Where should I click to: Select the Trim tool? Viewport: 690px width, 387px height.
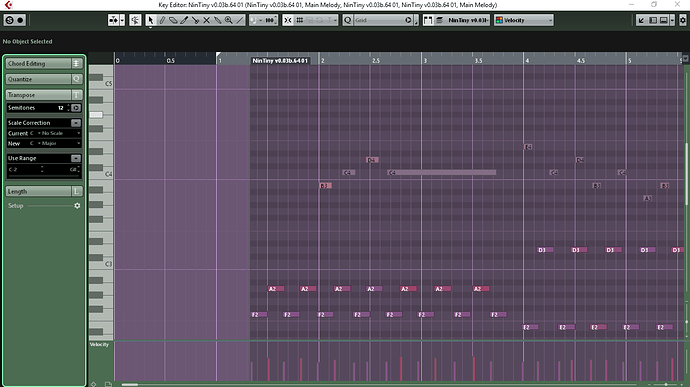click(184, 20)
